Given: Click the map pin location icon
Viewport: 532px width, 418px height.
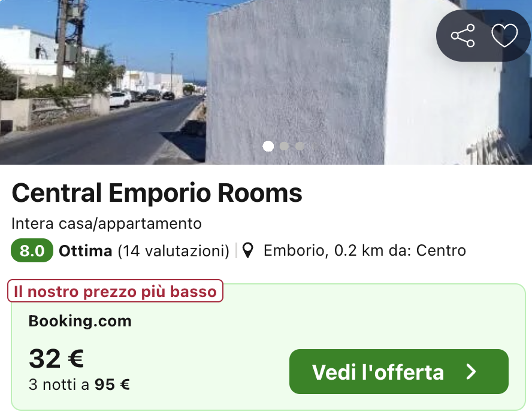Looking at the screenshot, I should (x=248, y=250).
